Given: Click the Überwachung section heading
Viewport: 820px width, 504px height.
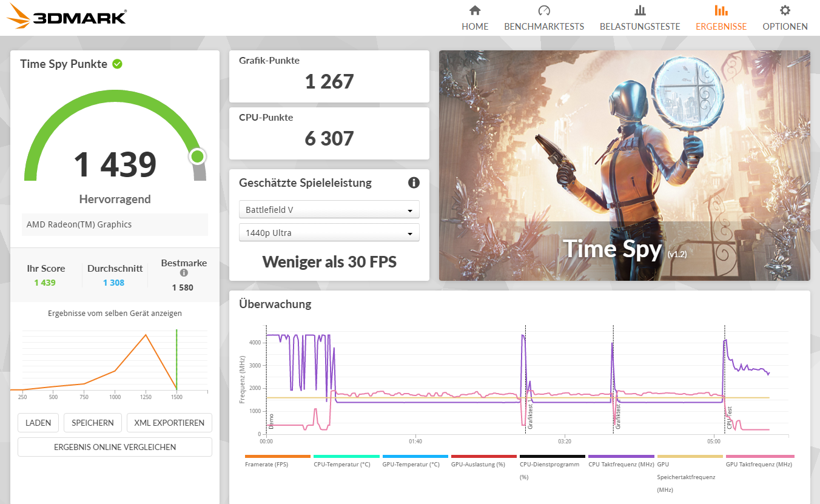Looking at the screenshot, I should pos(275,304).
